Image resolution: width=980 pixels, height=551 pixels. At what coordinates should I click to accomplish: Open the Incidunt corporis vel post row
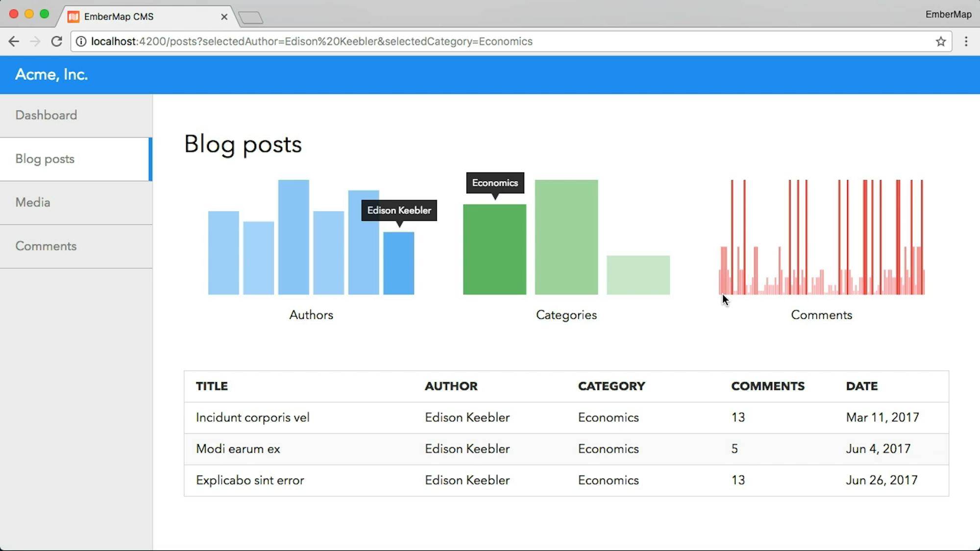[252, 417]
